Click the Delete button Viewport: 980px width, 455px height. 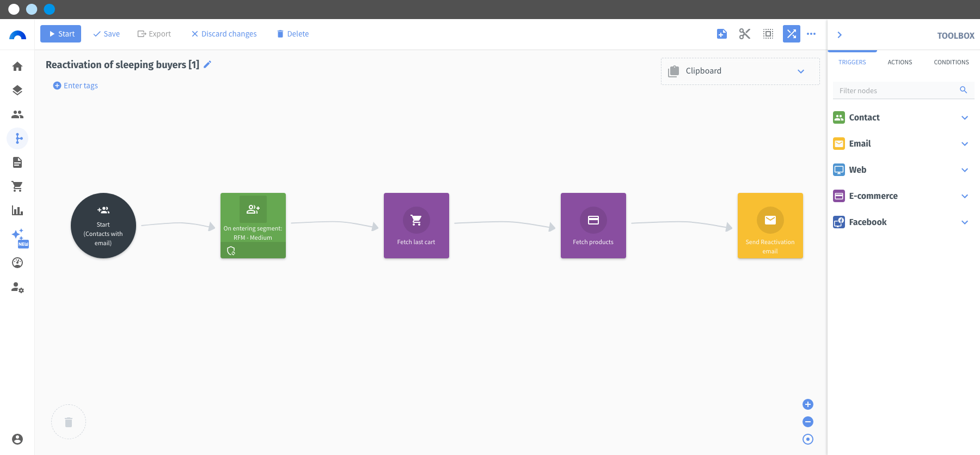293,34
